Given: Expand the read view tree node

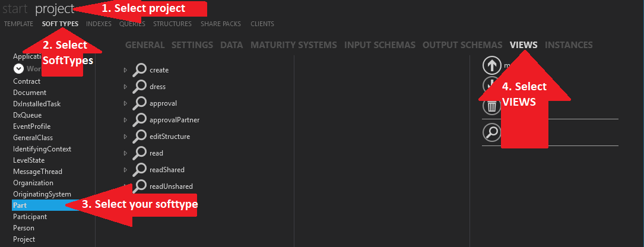Looking at the screenshot, I should (125, 153).
